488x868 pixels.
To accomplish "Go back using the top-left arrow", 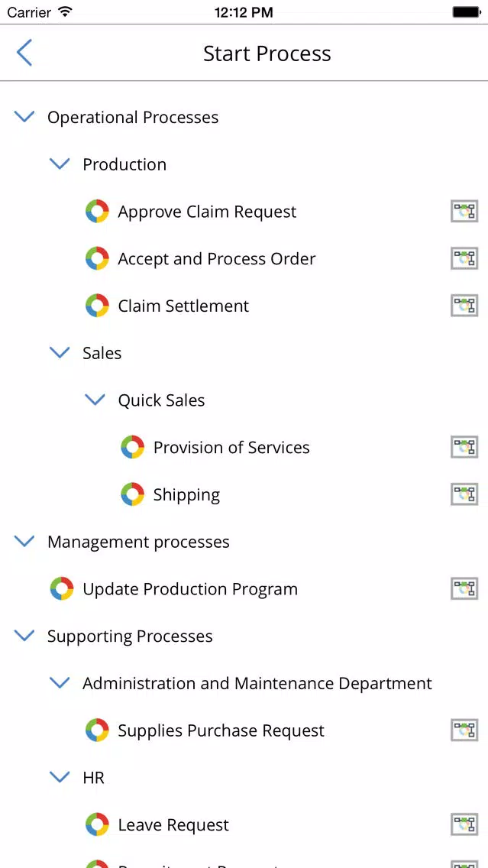I will coord(24,53).
